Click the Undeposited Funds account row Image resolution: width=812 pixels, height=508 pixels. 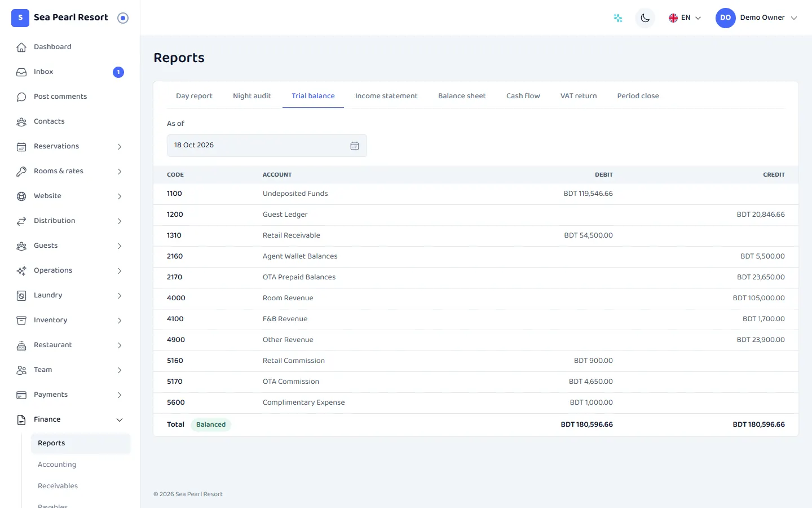click(x=476, y=194)
